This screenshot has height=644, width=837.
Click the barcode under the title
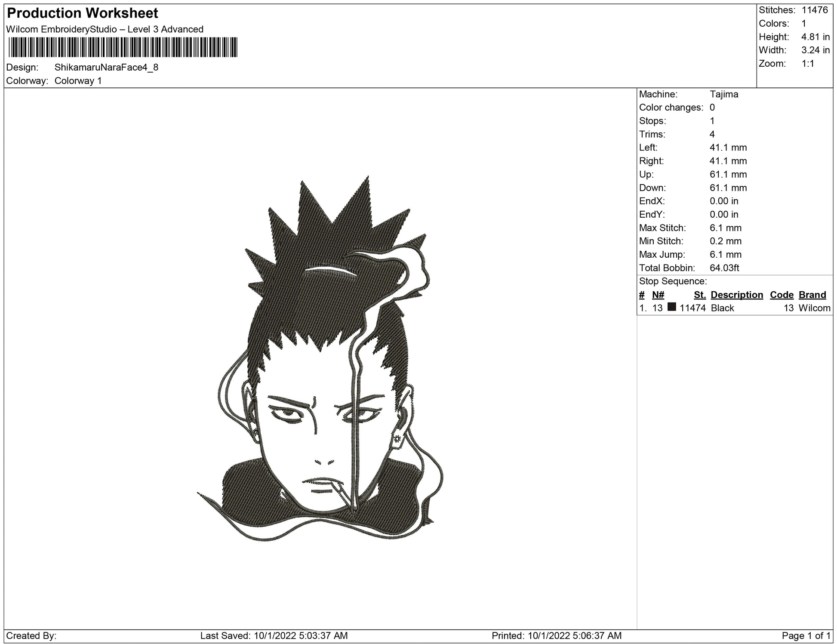[x=123, y=47]
